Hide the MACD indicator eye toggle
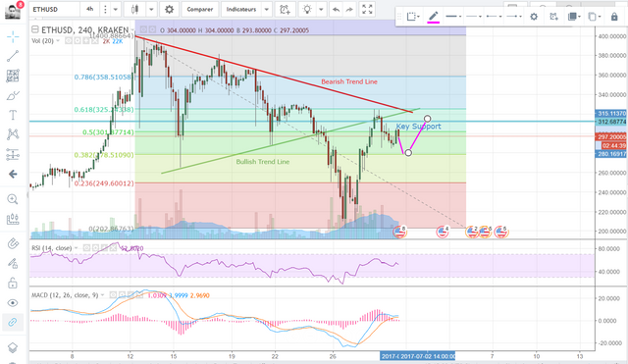 (114, 295)
